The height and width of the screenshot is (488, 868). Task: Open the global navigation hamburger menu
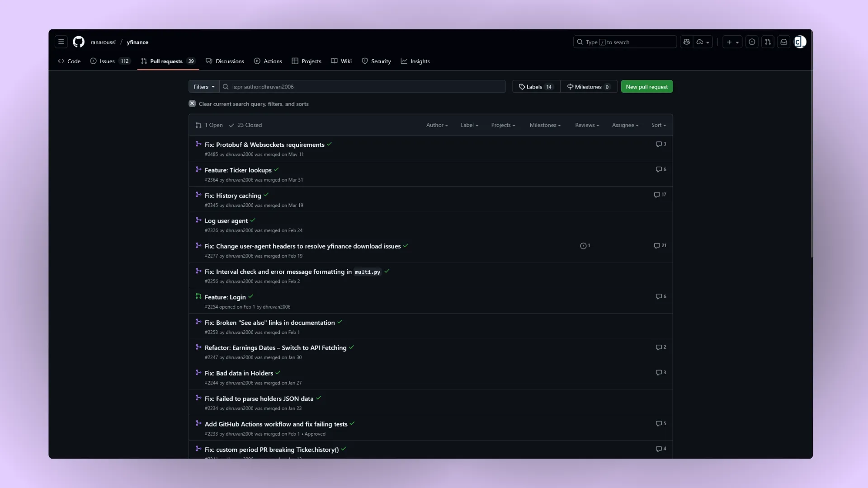pos(61,42)
